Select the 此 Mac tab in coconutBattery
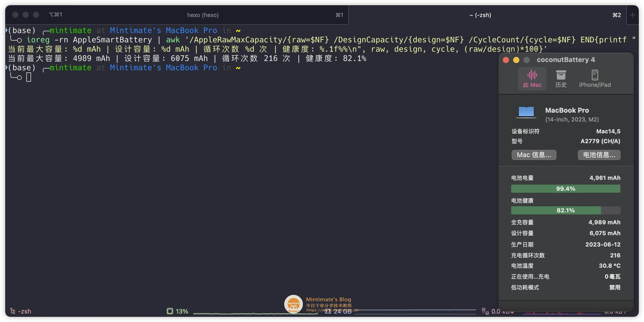 (532, 79)
